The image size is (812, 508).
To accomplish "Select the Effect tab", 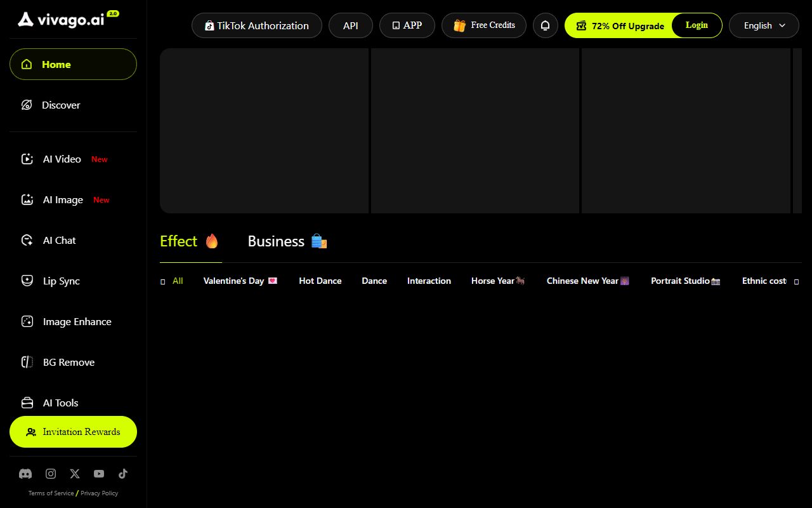I will 188,241.
